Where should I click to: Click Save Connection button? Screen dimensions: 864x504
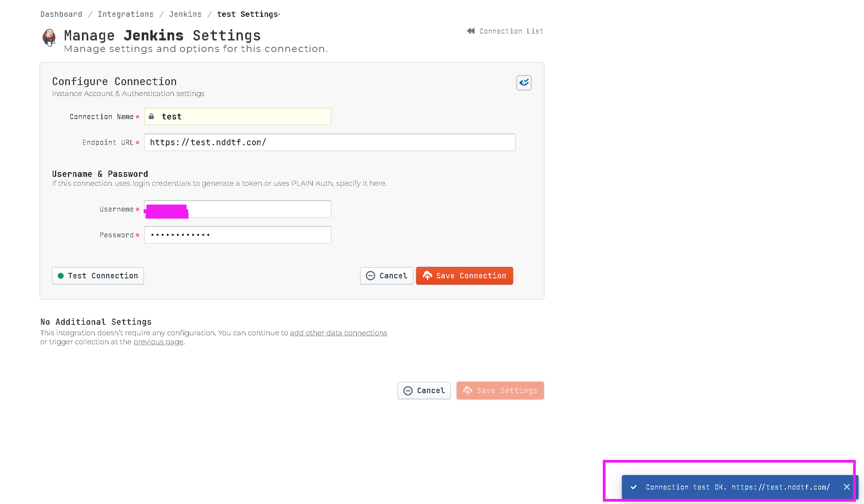point(464,276)
